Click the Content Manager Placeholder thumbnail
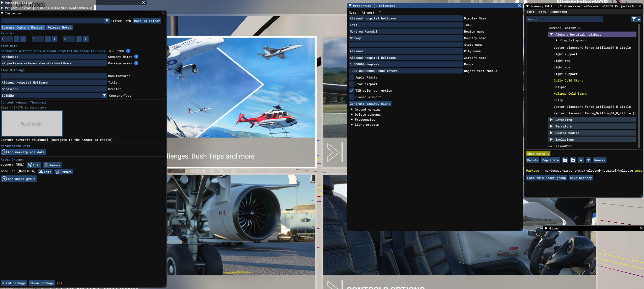Image resolution: width=644 pixels, height=289 pixels. pos(32,123)
